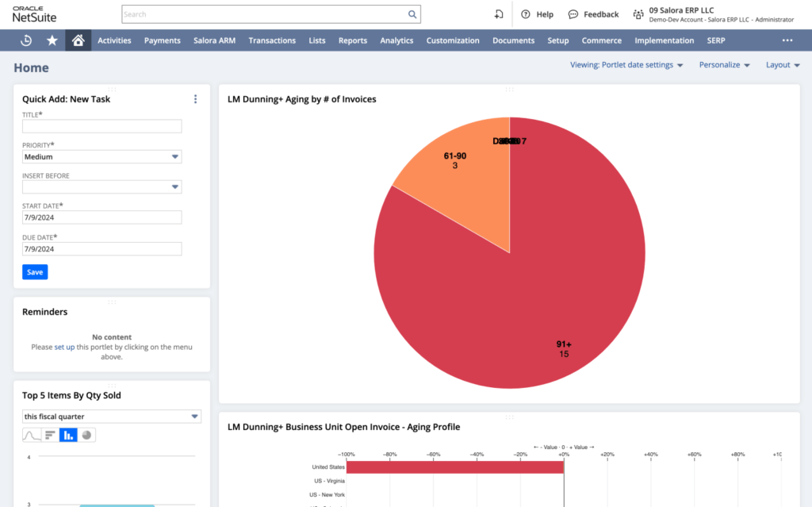Click the Shortcuts star icon
This screenshot has width=812, height=507.
pyautogui.click(x=52, y=40)
